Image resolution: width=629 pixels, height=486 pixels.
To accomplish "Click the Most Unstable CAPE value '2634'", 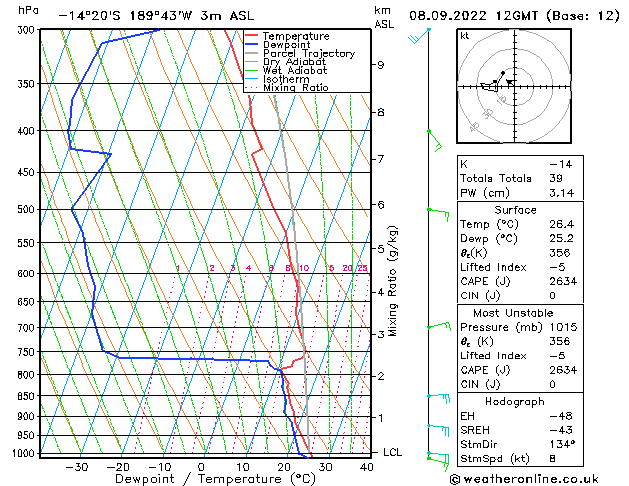I will 563,370.
